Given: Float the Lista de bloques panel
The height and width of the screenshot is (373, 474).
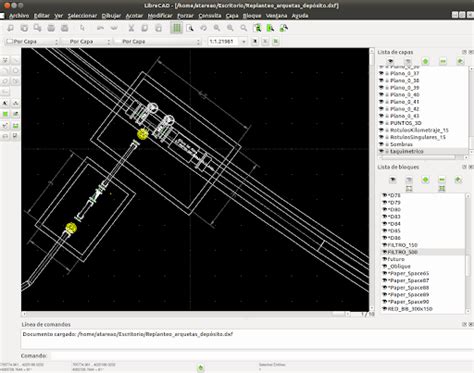Looking at the screenshot, I should click(x=464, y=167).
